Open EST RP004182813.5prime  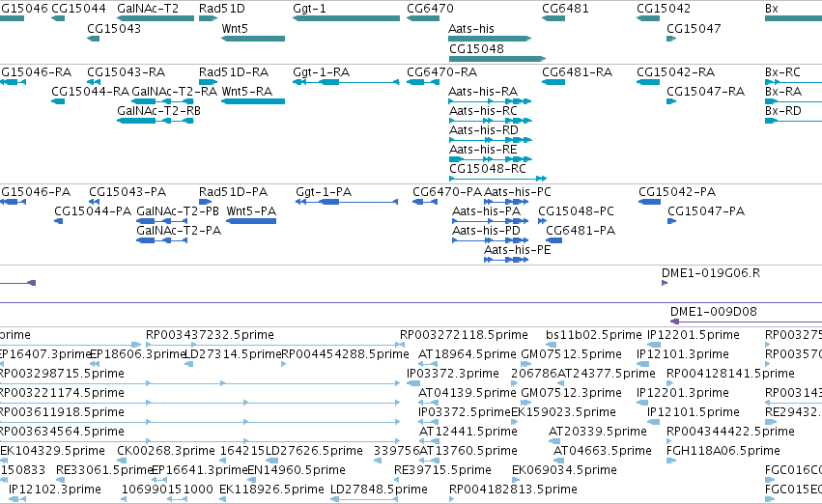tap(452, 499)
